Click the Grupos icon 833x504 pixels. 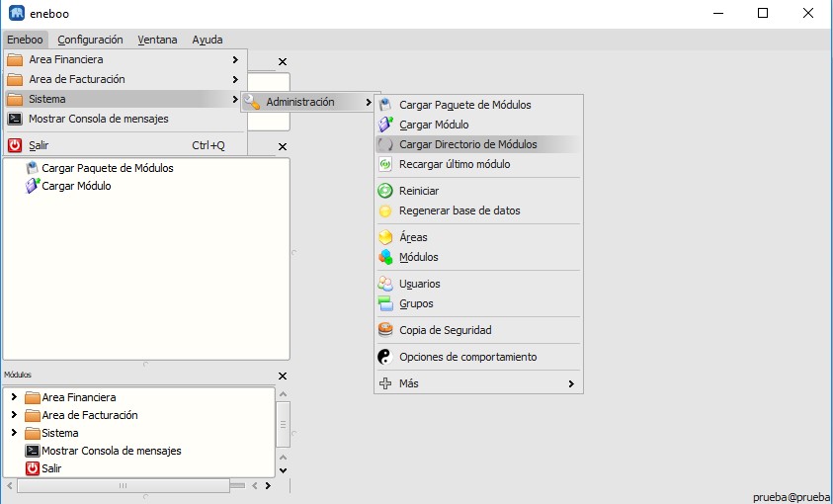click(385, 303)
